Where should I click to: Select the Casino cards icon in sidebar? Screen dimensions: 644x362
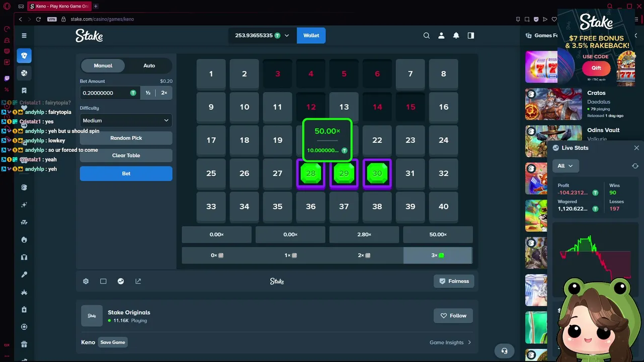(x=24, y=56)
